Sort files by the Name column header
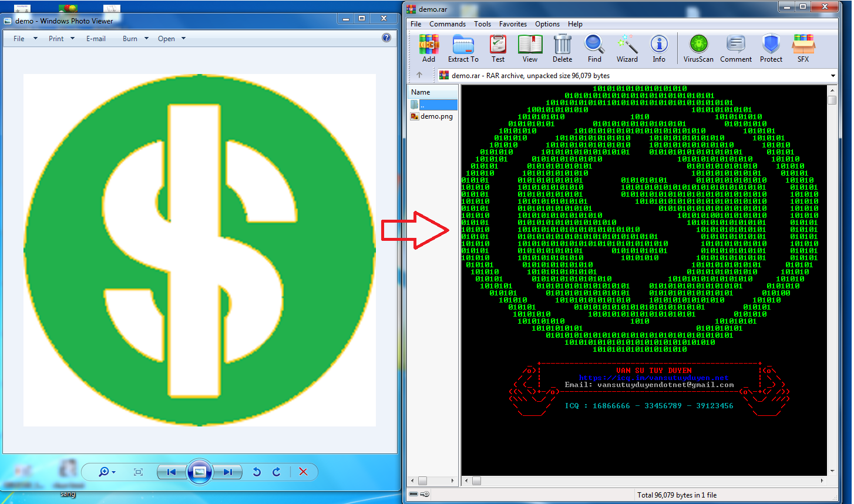 pyautogui.click(x=433, y=92)
